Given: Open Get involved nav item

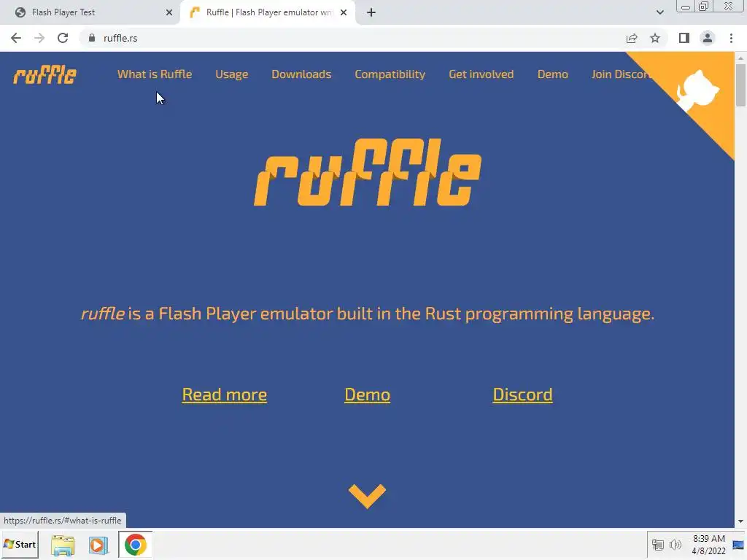Looking at the screenshot, I should click(481, 74).
